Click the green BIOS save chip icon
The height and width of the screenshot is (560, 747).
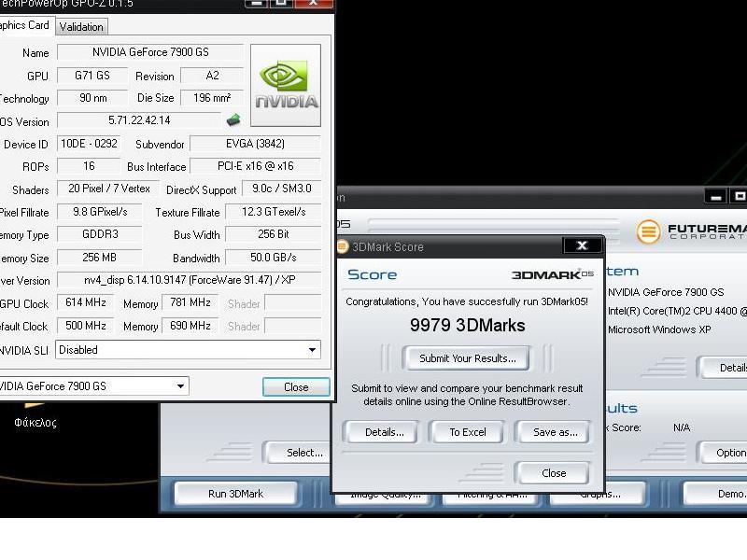coord(233,120)
